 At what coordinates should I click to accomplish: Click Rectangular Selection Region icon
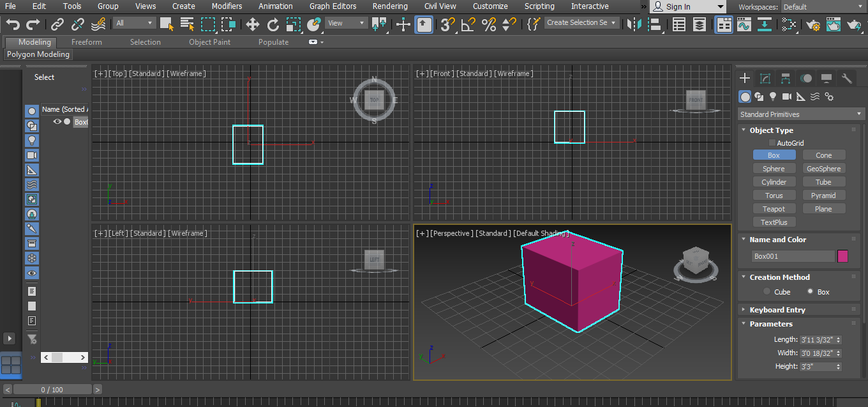208,25
